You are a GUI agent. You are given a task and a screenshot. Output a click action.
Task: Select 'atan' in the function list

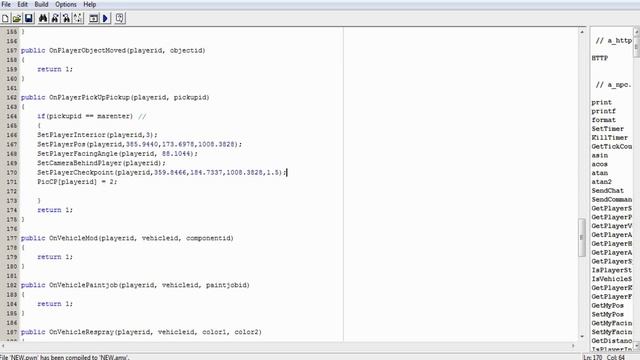tap(600, 173)
